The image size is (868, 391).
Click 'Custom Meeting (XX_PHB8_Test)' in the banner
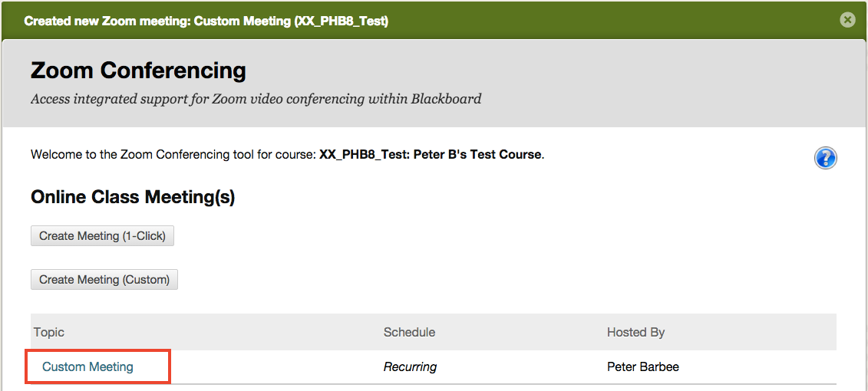tap(291, 21)
